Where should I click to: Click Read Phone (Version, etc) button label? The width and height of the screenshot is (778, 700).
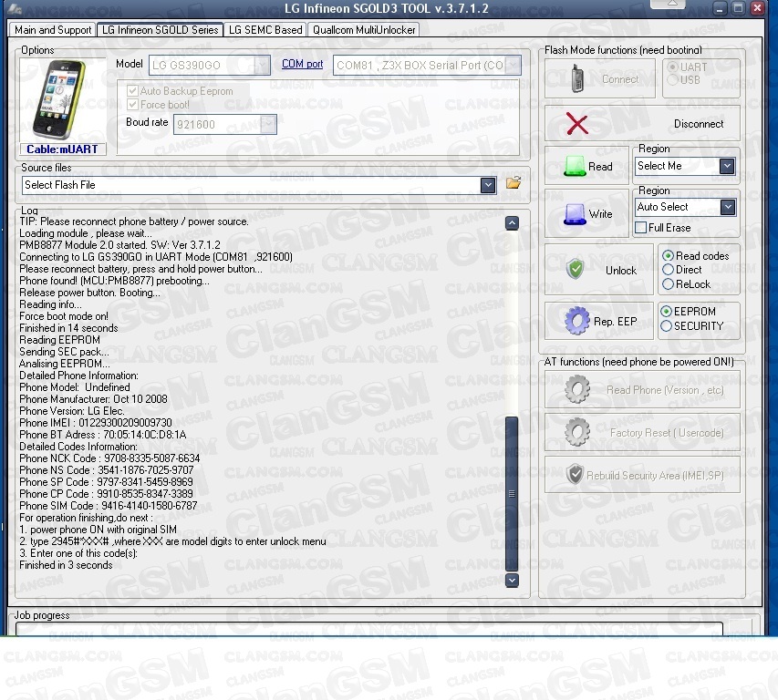tap(665, 390)
